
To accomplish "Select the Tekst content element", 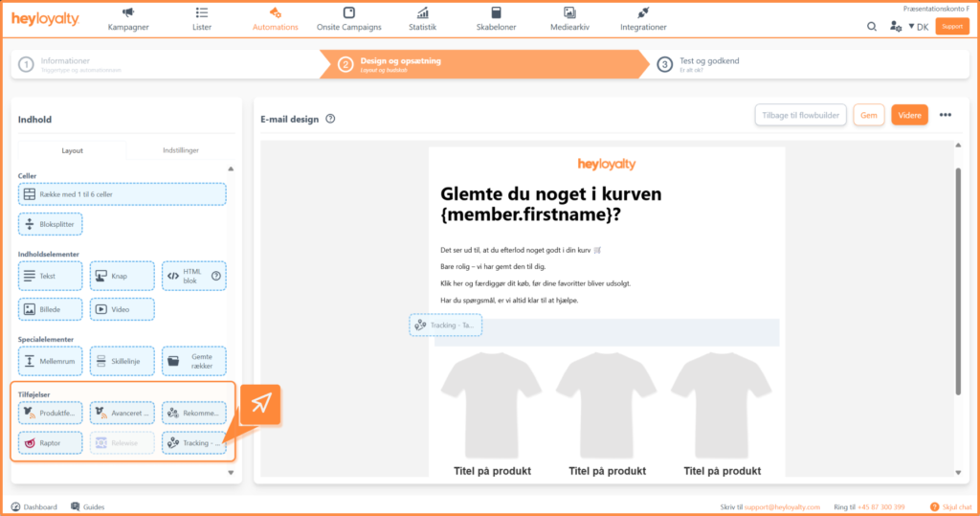I will [x=50, y=276].
